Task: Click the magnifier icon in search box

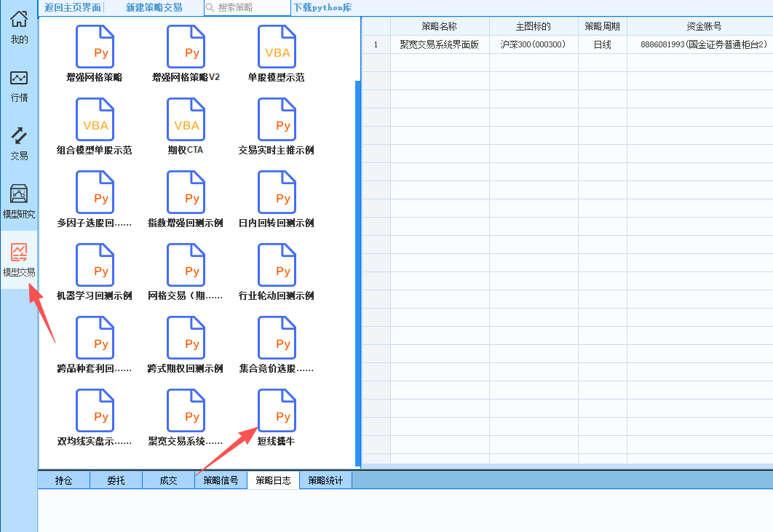Action: tap(210, 7)
